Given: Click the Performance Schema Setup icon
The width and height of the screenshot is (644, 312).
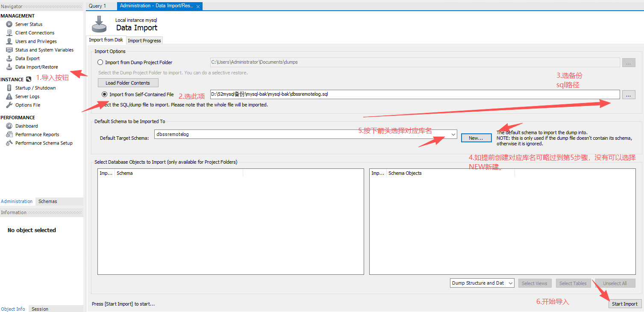Looking at the screenshot, I should (x=9, y=143).
